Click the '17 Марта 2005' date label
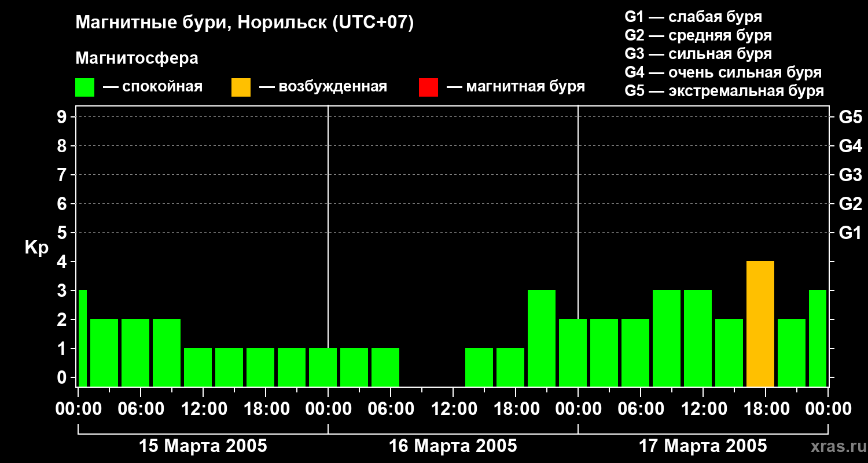Screen dimensions: 868x463 [x=703, y=446]
